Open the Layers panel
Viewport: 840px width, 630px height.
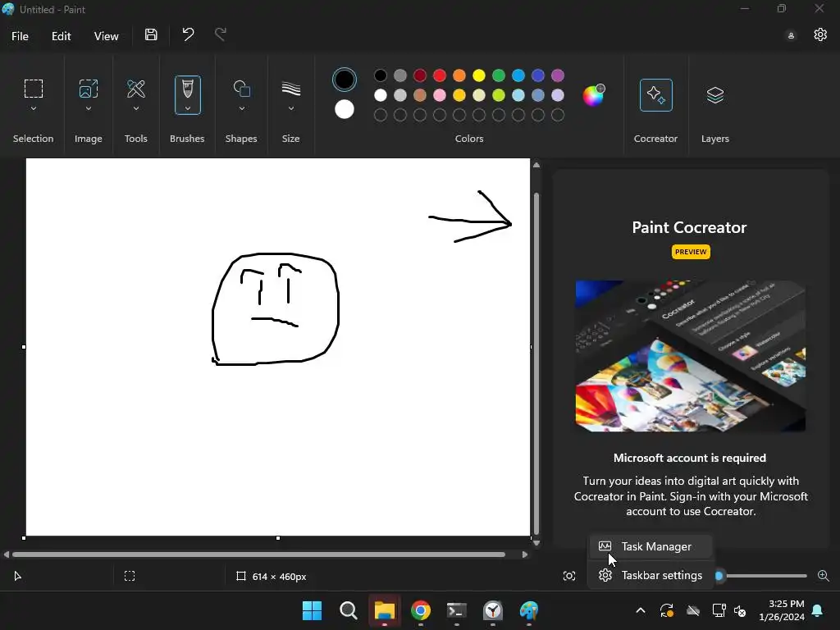[715, 95]
